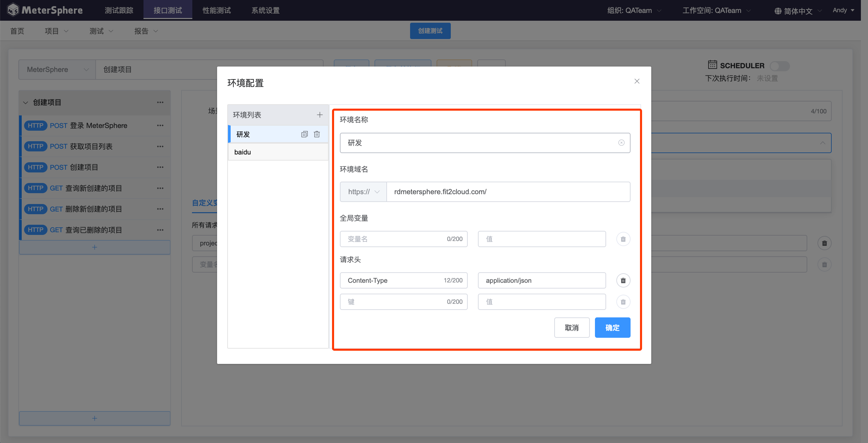Delete the empty global variable row
868x443 pixels.
[x=623, y=239]
